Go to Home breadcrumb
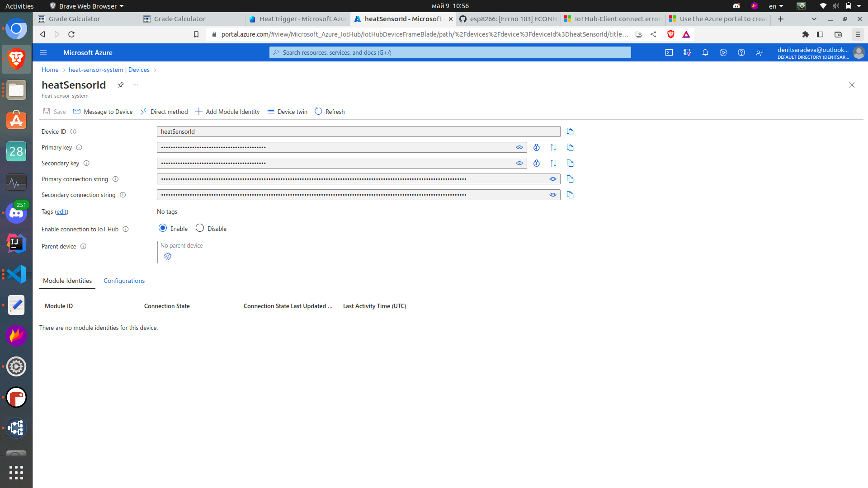The height and width of the screenshot is (488, 868). 50,70
